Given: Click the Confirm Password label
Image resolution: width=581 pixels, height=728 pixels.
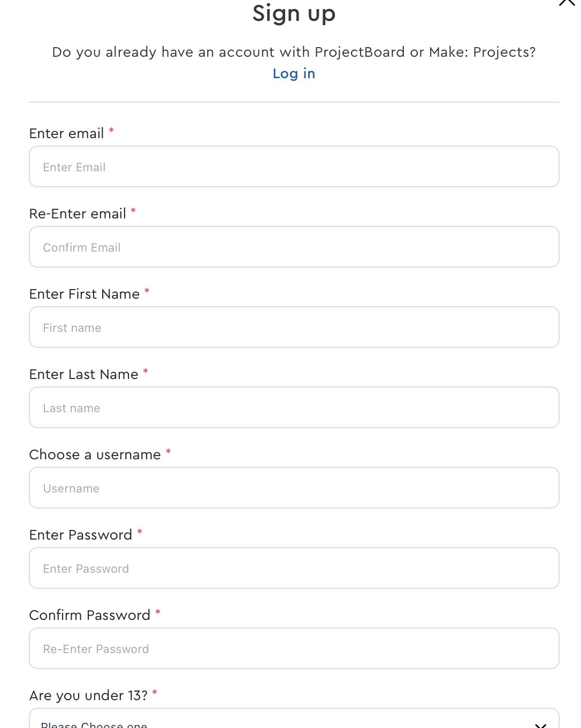Looking at the screenshot, I should pos(90,615).
